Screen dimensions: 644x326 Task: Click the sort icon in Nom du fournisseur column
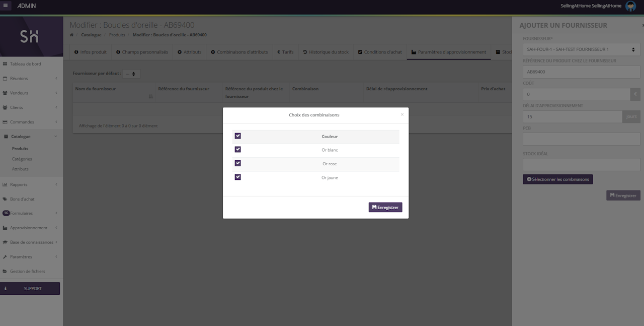coord(151,96)
